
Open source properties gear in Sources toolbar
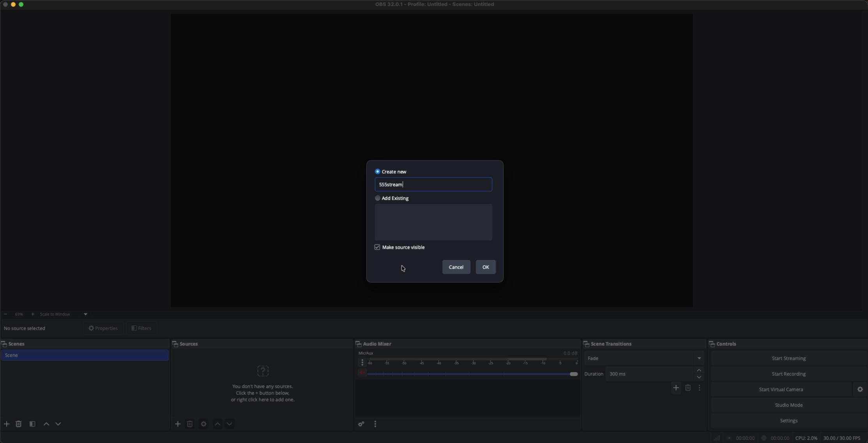click(203, 424)
